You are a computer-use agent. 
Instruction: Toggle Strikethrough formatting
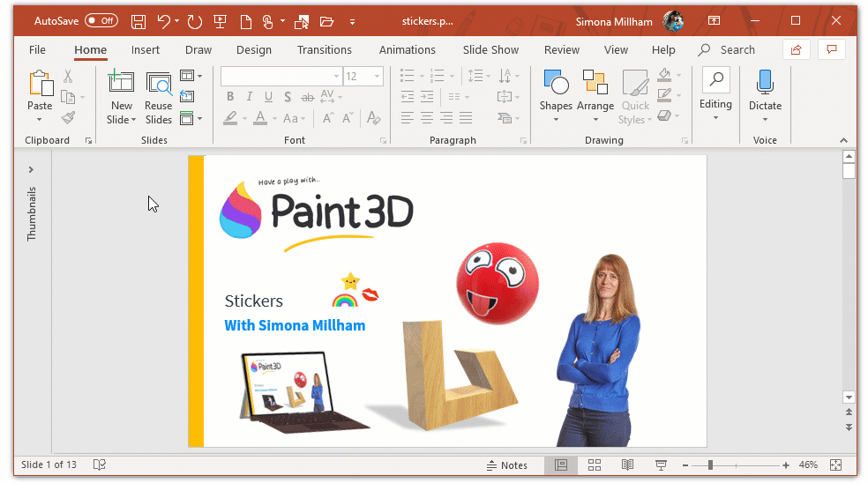(307, 97)
